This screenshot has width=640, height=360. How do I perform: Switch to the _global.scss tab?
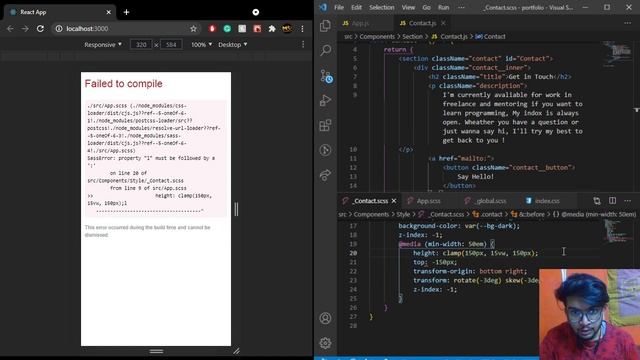tap(490, 201)
